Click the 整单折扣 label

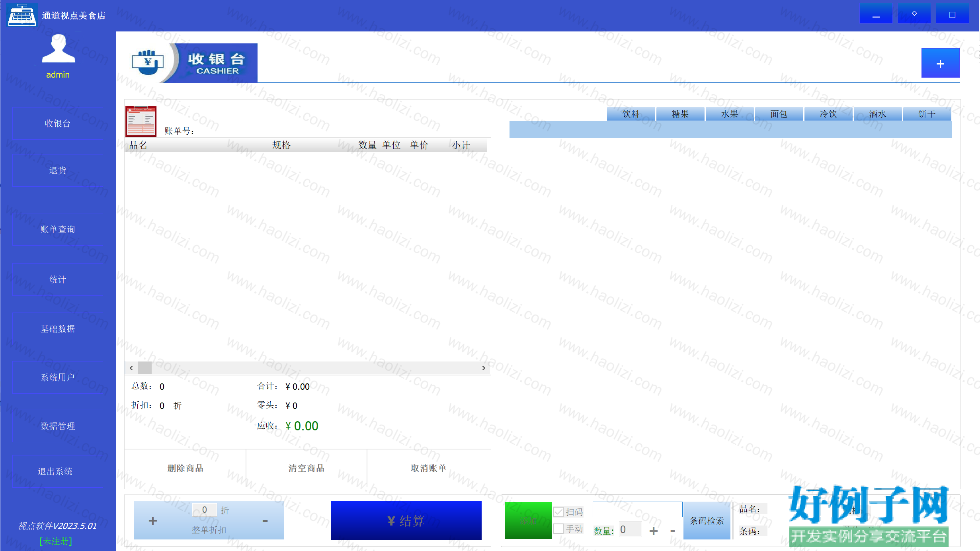[x=209, y=530]
